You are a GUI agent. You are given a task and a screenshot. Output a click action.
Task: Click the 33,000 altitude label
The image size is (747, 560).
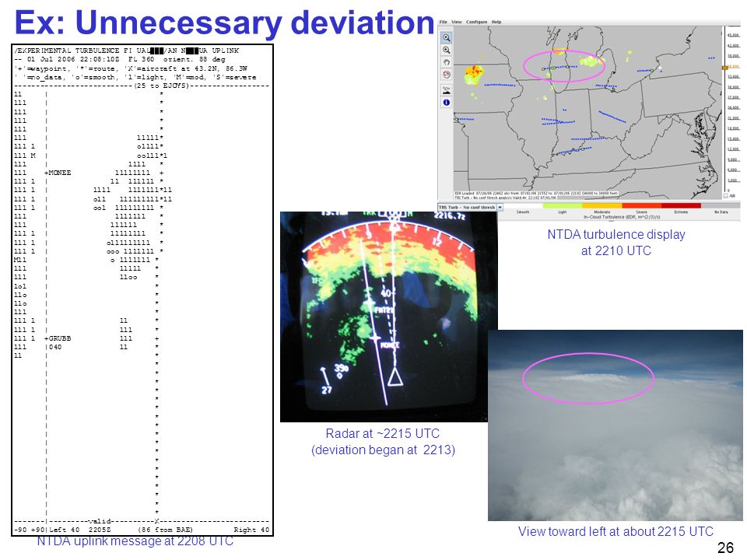tap(734, 77)
